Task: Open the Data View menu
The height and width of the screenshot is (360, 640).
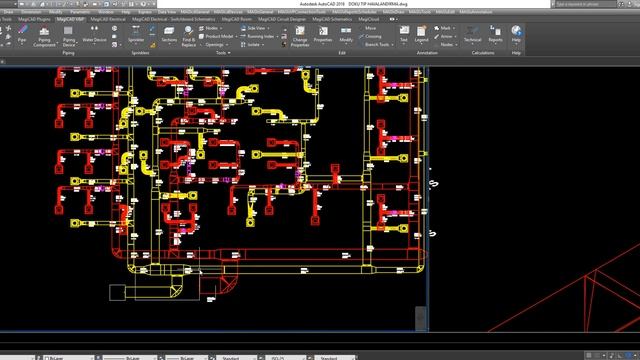Action: (x=167, y=12)
